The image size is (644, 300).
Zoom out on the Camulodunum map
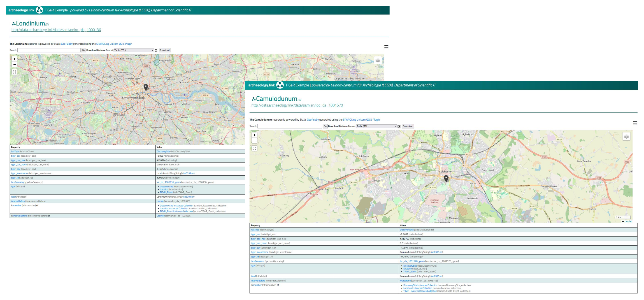(x=254, y=141)
